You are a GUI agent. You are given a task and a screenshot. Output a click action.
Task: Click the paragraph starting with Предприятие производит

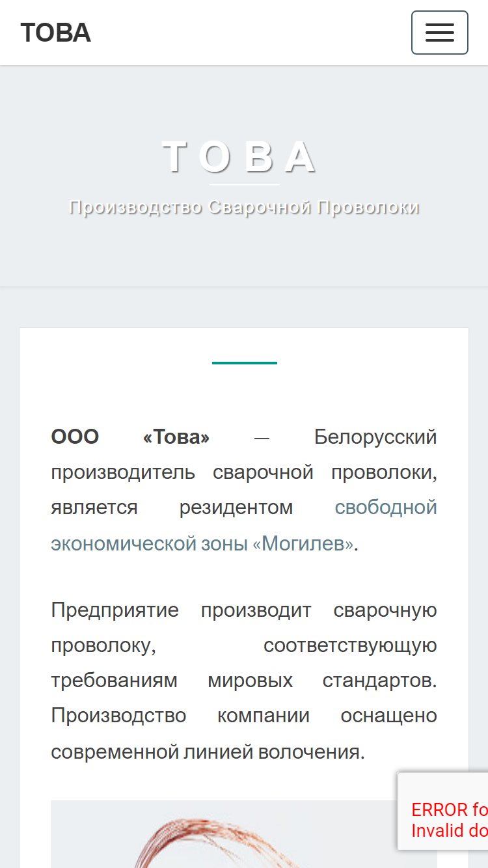tap(244, 681)
